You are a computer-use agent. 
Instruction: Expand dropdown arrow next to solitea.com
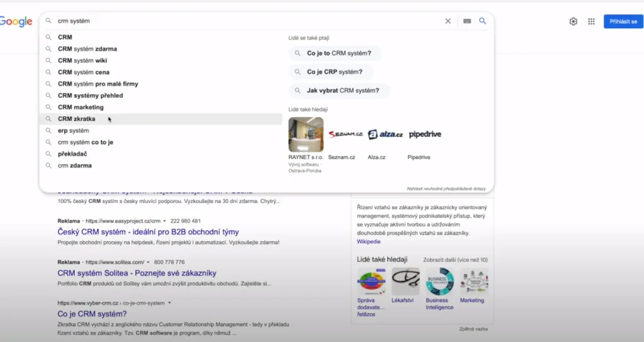148,262
